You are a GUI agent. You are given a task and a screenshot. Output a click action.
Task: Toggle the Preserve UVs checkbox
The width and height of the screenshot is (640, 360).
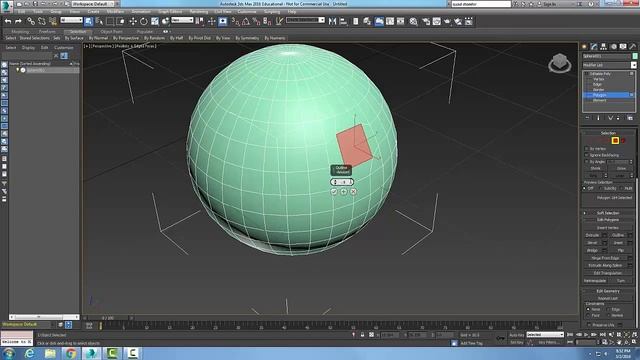coord(589,324)
